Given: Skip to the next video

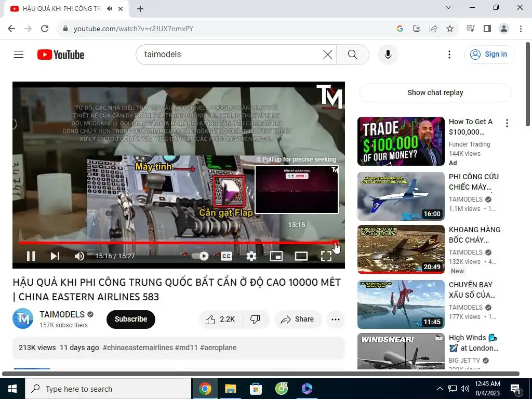Looking at the screenshot, I should coord(55,256).
